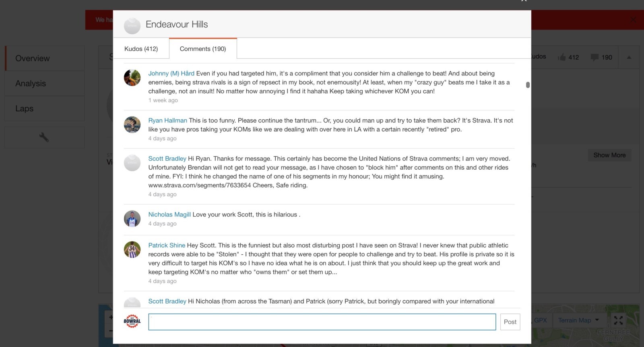Image resolution: width=644 pixels, height=347 pixels.
Task: Click the comments list scrollbar handle
Action: 528,85
